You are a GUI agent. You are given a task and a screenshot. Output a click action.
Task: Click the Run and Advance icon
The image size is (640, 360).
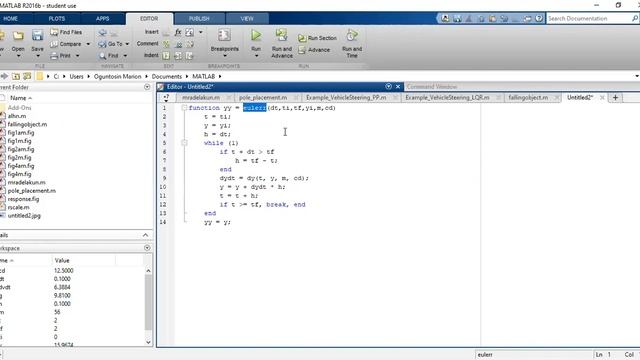(x=281, y=35)
